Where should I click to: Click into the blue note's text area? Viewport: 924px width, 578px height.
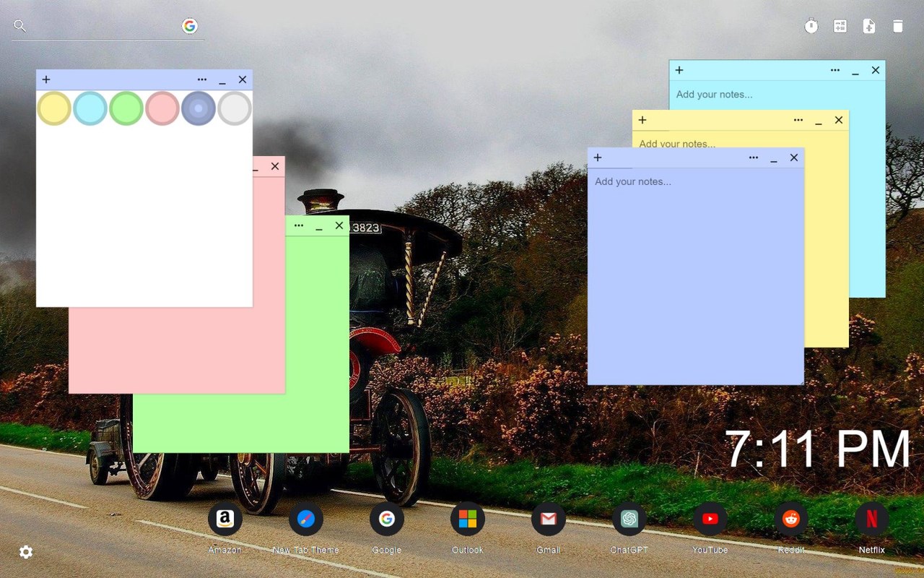pos(696,276)
